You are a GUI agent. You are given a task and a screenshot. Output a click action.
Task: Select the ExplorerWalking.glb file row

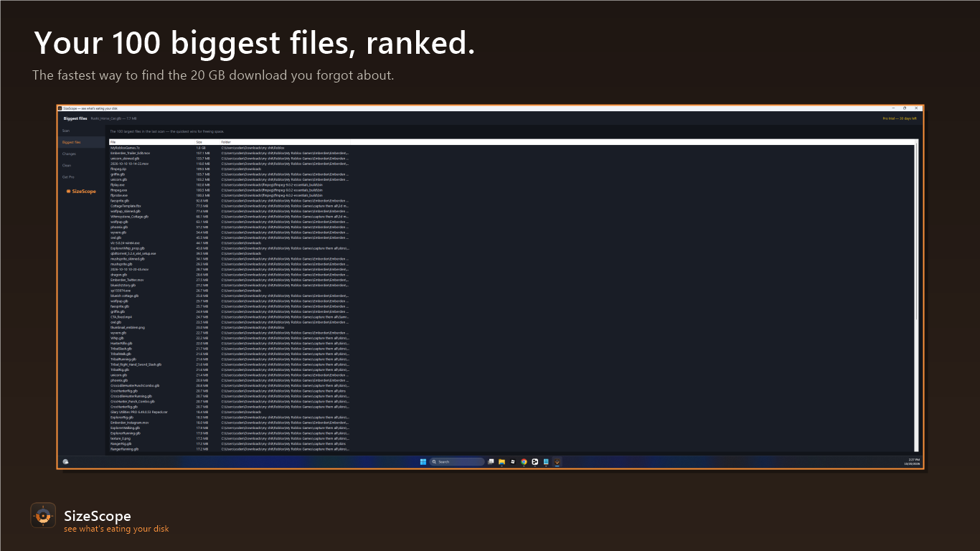(512, 428)
